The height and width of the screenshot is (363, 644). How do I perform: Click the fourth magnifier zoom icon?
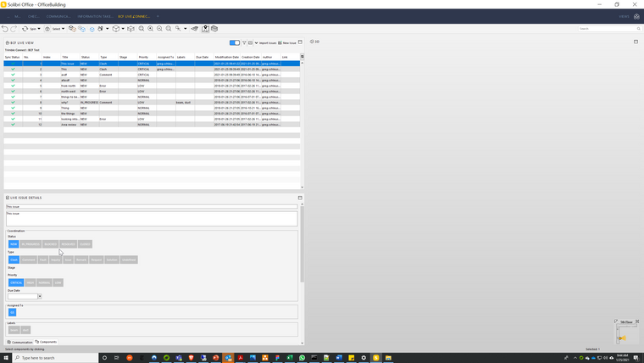click(x=169, y=29)
